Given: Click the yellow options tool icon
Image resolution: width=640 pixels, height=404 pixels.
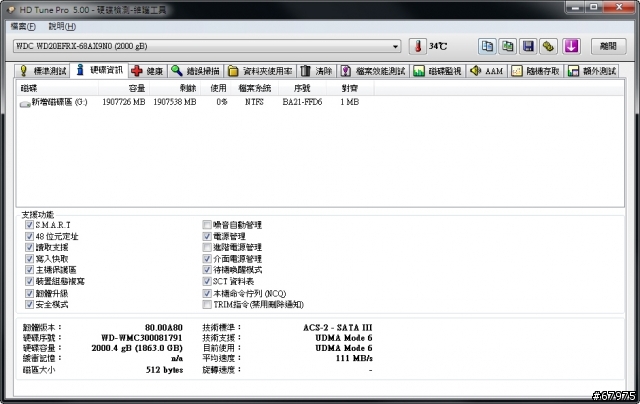Looking at the screenshot, I should click(549, 46).
